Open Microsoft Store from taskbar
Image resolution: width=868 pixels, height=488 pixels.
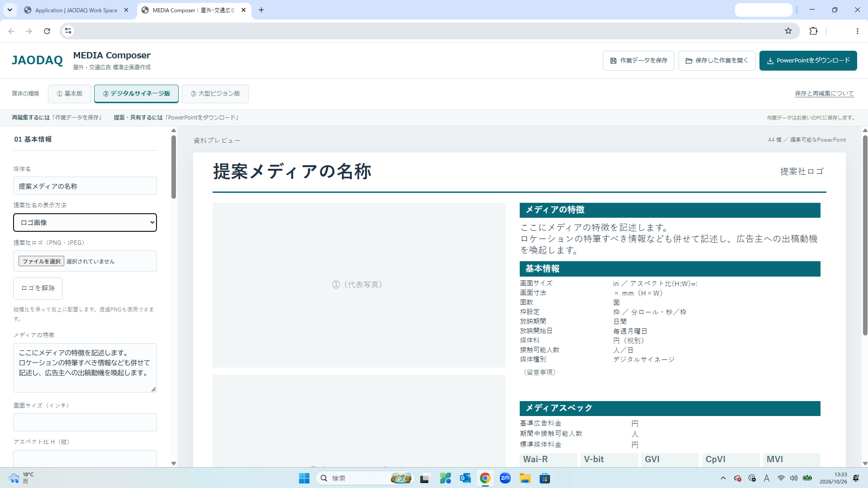(545, 478)
